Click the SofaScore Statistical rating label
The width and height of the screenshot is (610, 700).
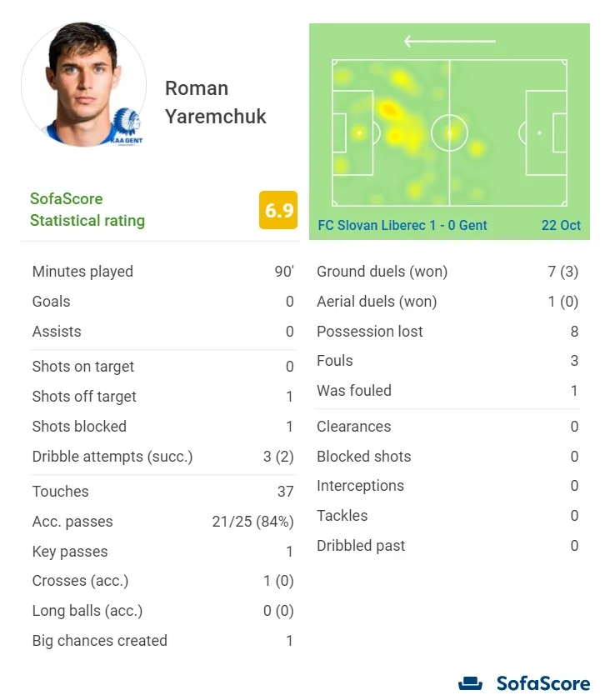click(x=87, y=210)
